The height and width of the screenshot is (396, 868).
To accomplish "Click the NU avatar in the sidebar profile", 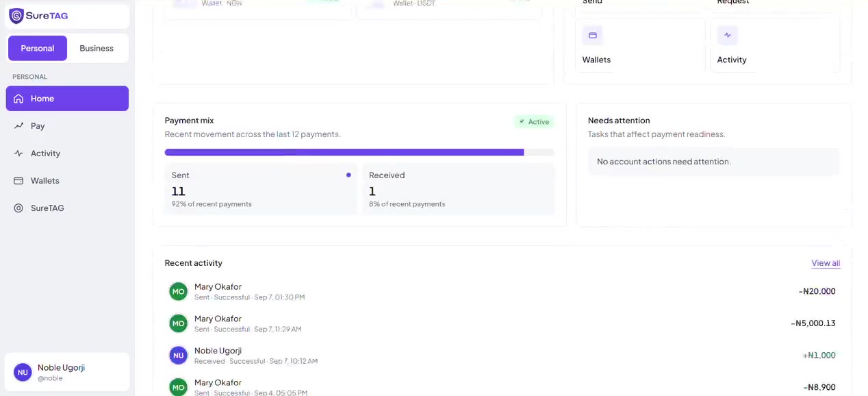I will (23, 373).
